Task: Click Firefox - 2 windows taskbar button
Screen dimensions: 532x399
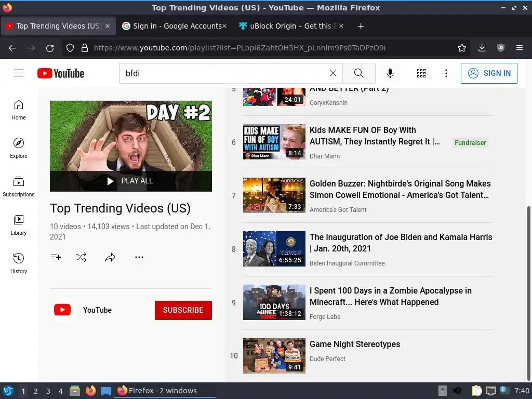Action: [x=166, y=391]
